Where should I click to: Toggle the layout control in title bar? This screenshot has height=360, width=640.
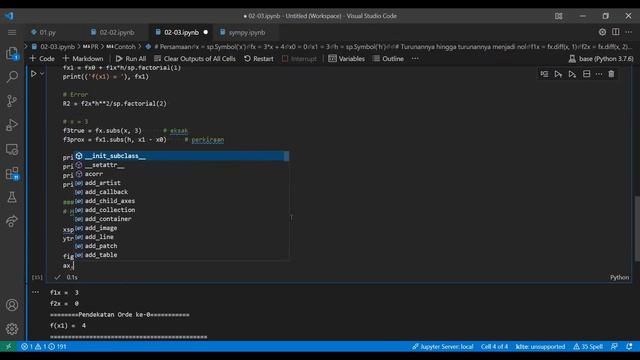[558, 16]
